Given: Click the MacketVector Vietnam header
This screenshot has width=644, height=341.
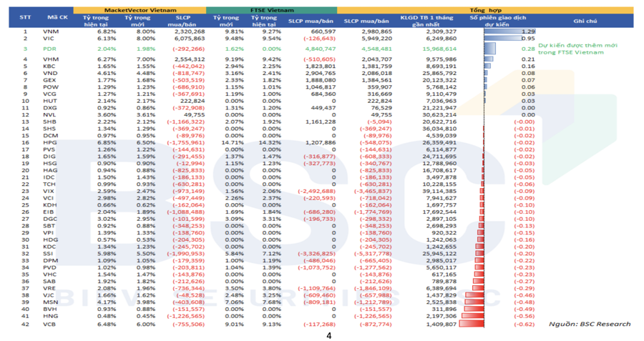Looking at the screenshot, I should (x=139, y=11).
